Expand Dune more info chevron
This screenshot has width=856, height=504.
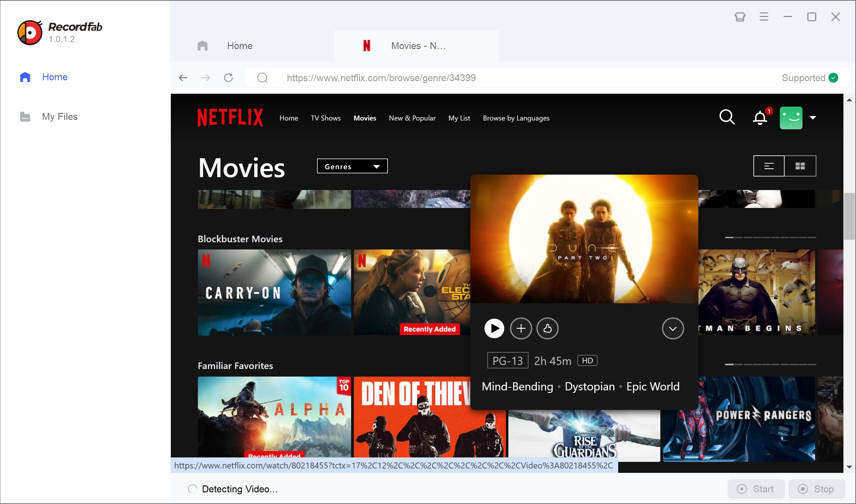(x=673, y=328)
